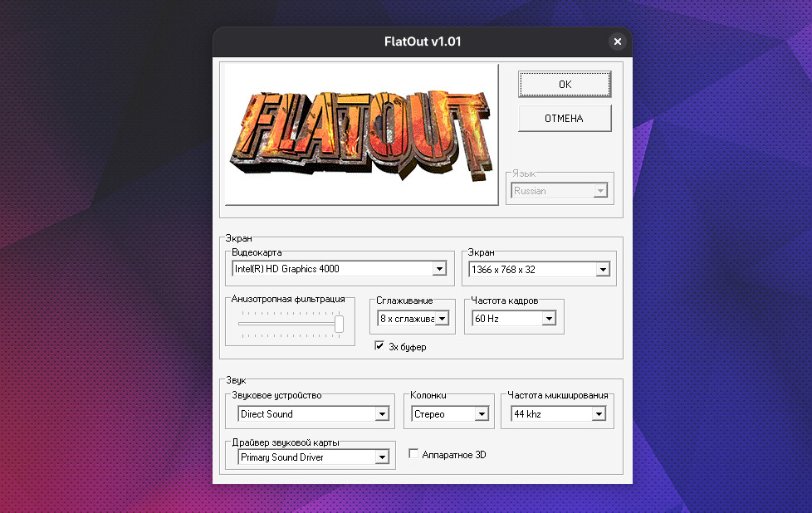Open the Сглаживание anti-aliasing dropdown
Image resolution: width=812 pixels, height=513 pixels.
click(442, 318)
